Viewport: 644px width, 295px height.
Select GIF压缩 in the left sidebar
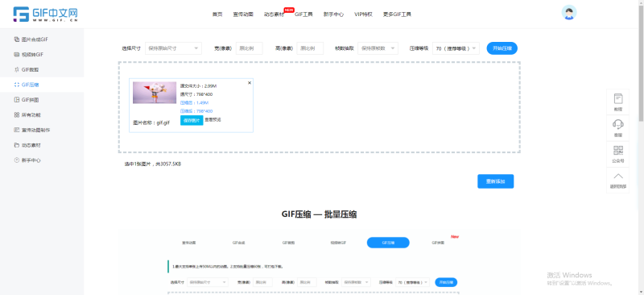27,85
